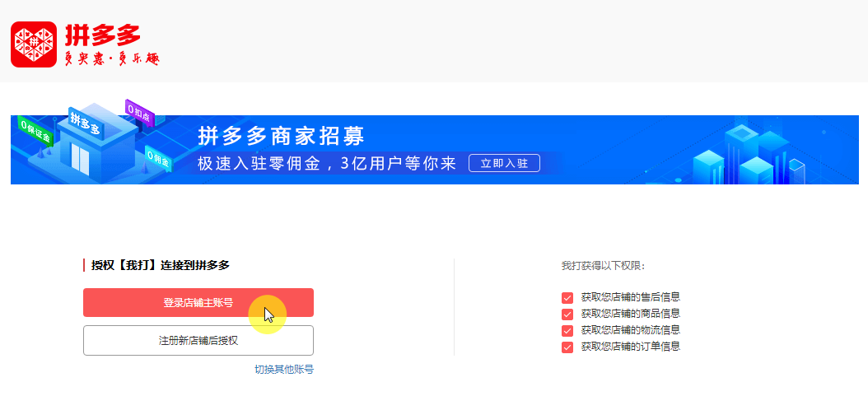Screen dimensions: 868x410
Task: Uncheck 获取您店铺的售后信息 checkbox
Action: [x=567, y=298]
